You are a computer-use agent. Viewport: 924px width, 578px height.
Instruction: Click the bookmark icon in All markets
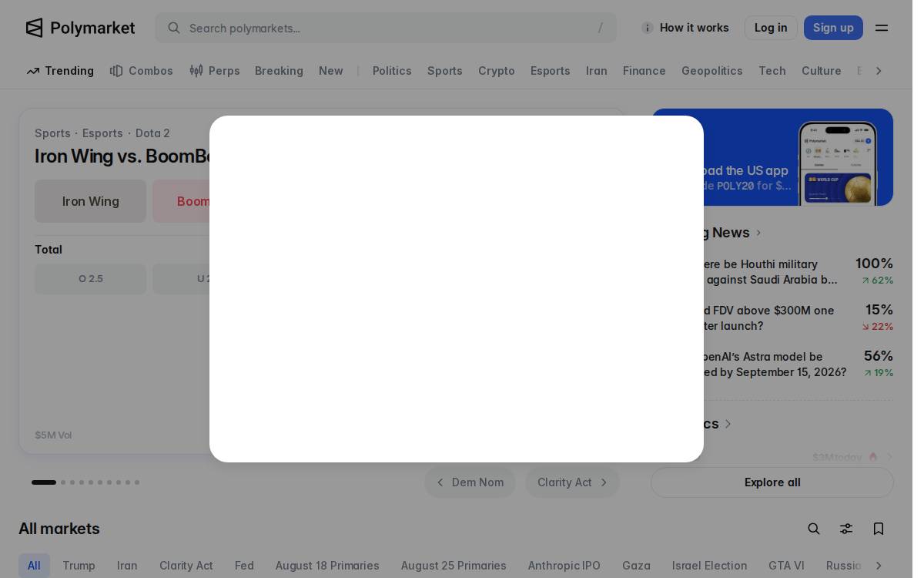coord(879,529)
